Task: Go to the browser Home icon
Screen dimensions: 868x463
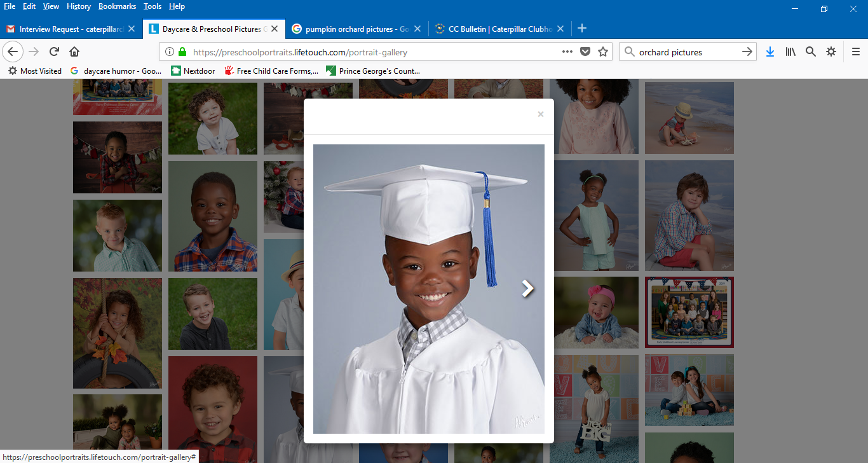Action: click(74, 52)
